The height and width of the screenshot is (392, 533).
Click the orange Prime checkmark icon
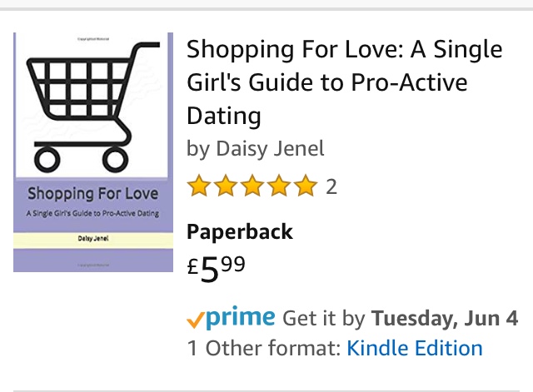tap(197, 319)
